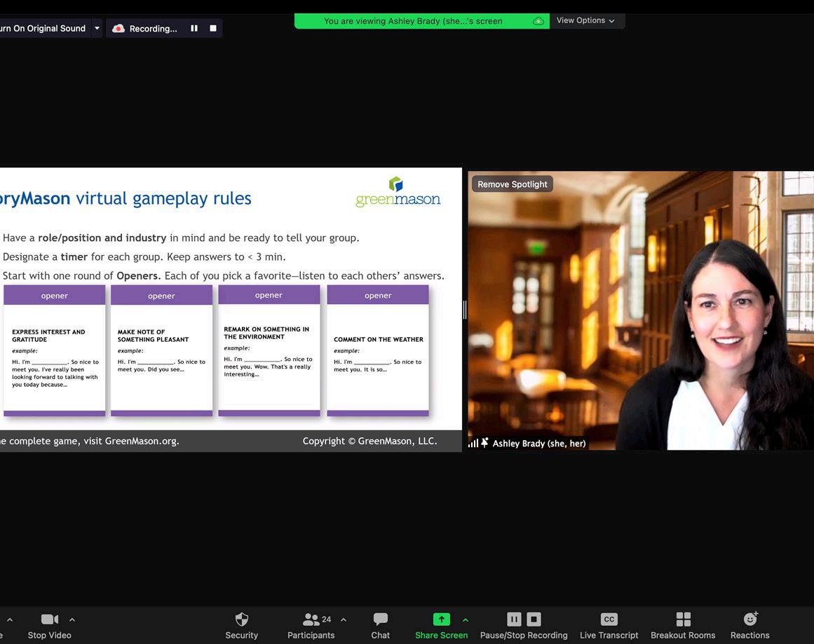Click Ashley Brady's video thumbnail
Screen dimensions: 814x644
641,310
